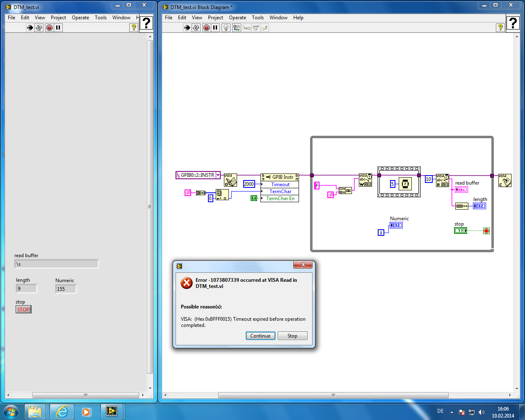The image size is (525, 420).
Task: Select the VISA Write node
Action: [365, 180]
